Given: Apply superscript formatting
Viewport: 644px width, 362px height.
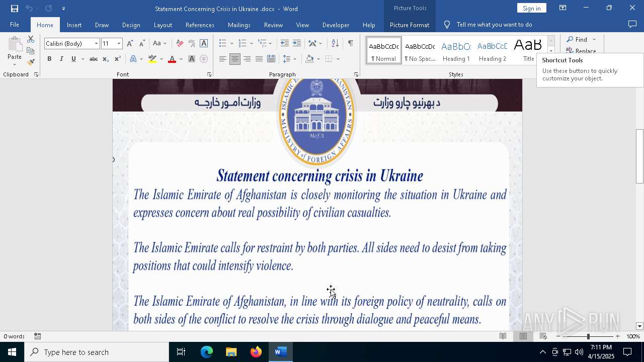Looking at the screenshot, I should (118, 59).
